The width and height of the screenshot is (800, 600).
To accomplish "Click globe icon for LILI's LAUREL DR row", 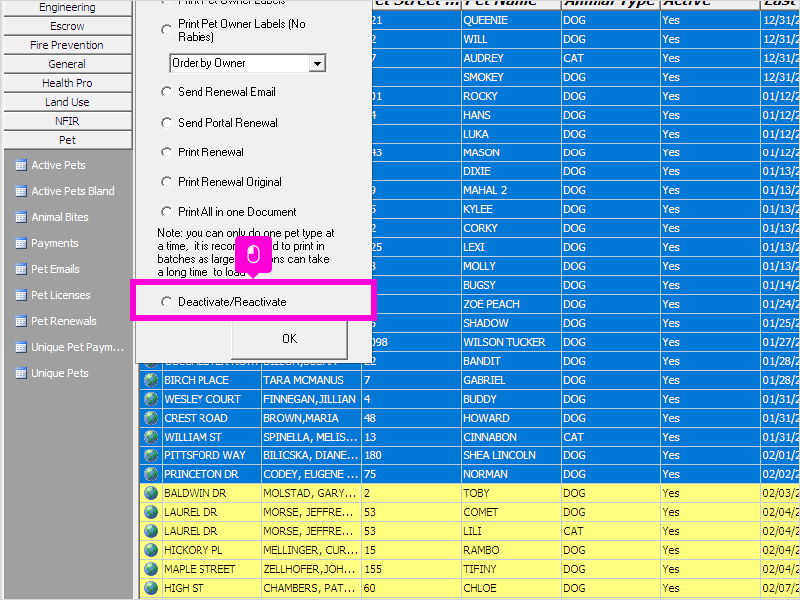I will point(151,531).
